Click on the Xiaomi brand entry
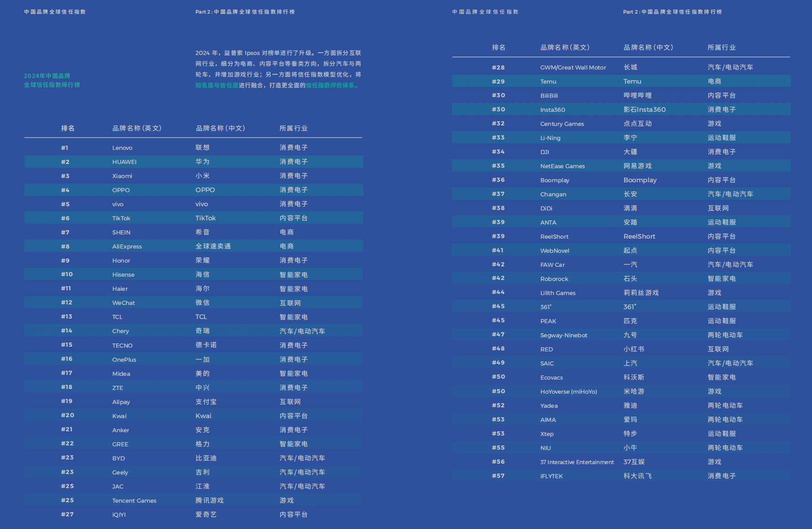Screen dimensions: 812x529 point(122,176)
